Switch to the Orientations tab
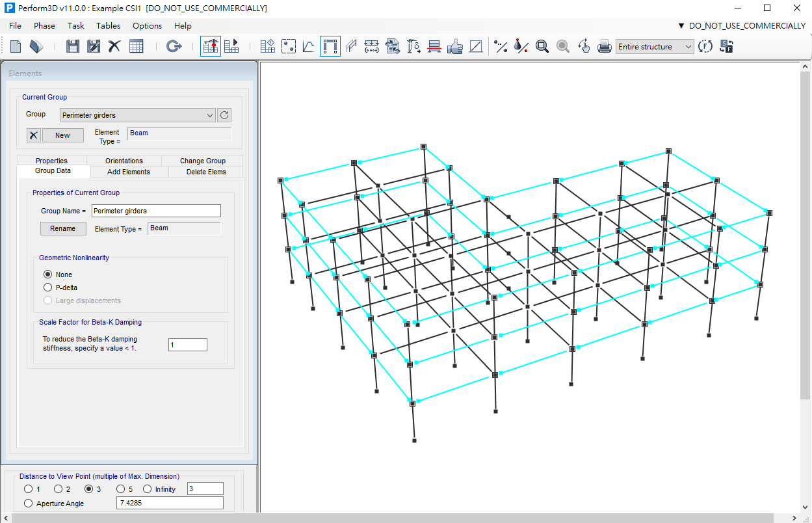812x523 pixels. tap(124, 161)
